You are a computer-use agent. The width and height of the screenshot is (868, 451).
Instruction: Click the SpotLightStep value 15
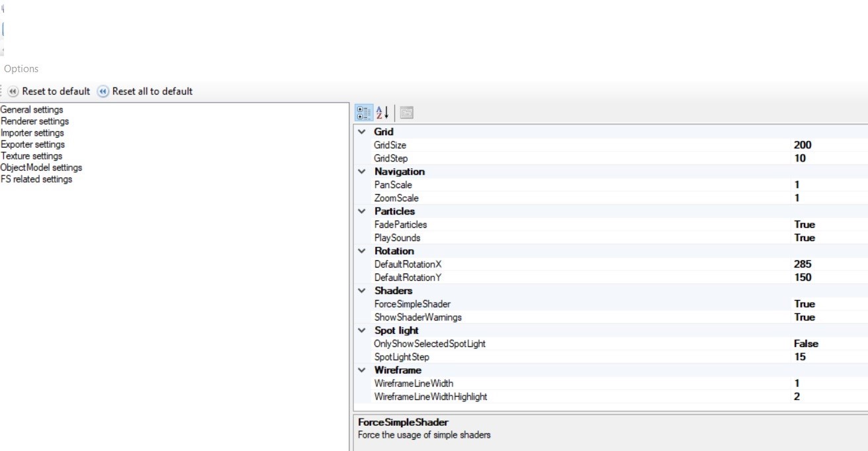pyautogui.click(x=800, y=357)
